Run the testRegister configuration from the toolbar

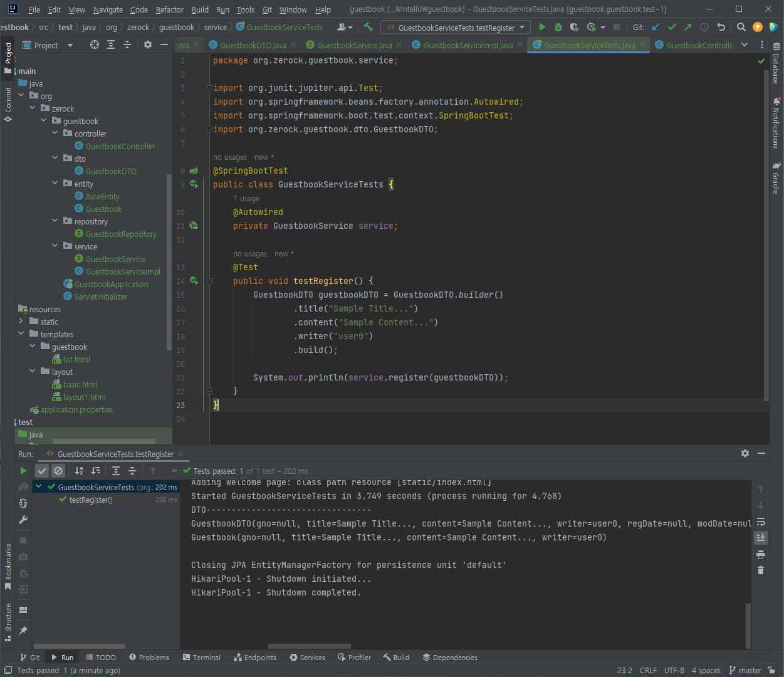click(542, 27)
